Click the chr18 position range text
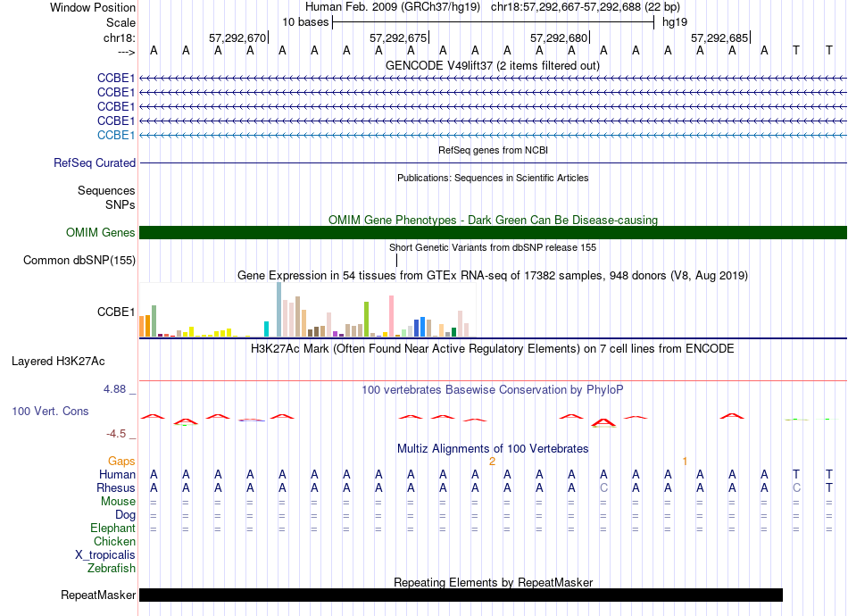The height and width of the screenshot is (616, 848). [586, 7]
